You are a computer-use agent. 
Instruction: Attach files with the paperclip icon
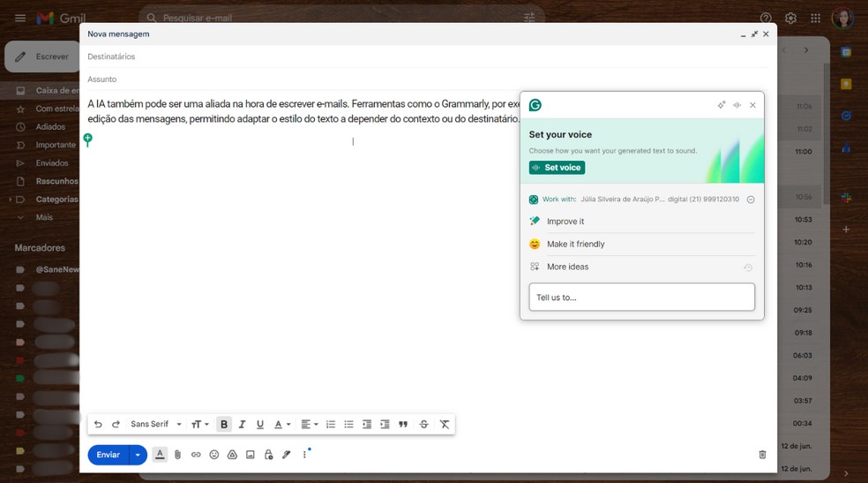(x=177, y=455)
